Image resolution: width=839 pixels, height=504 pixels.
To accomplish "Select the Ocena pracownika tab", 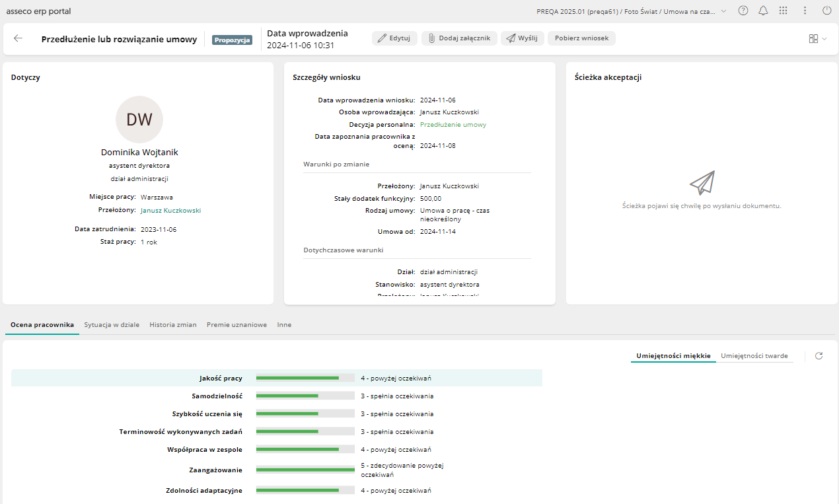I will pos(42,325).
